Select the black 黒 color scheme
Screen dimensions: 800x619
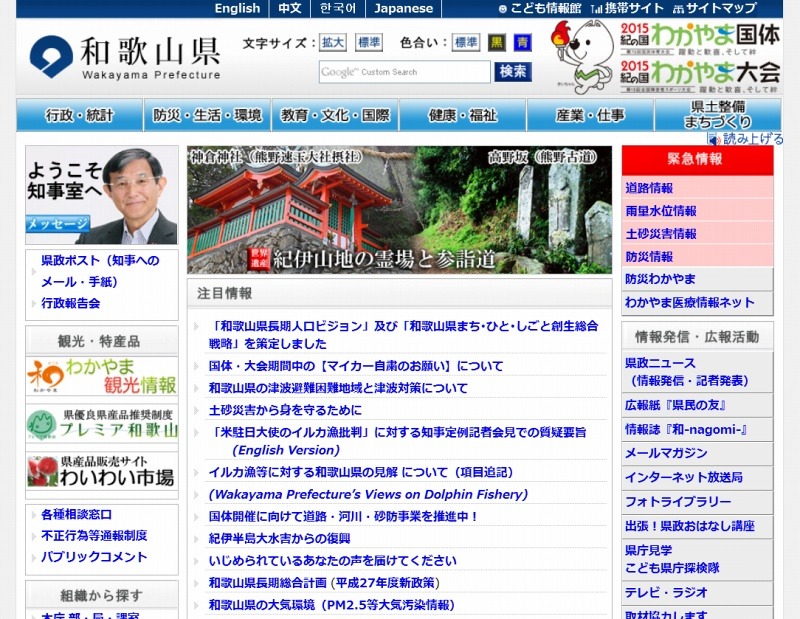496,42
